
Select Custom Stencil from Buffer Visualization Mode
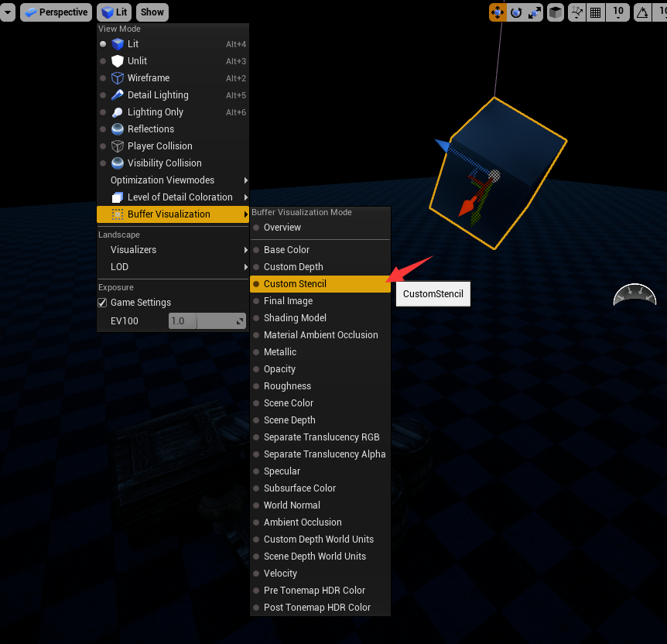(x=294, y=283)
